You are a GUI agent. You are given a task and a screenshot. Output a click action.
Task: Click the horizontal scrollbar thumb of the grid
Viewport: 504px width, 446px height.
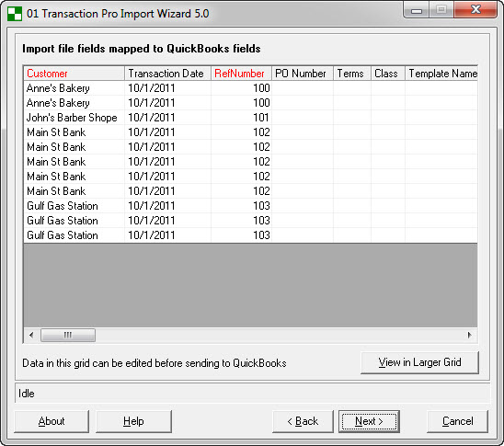pyautogui.click(x=68, y=335)
